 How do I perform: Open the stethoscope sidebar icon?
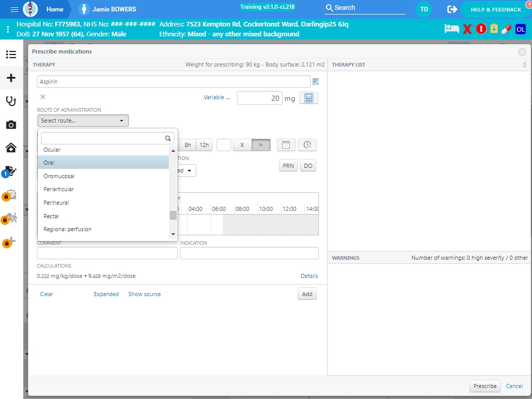[x=11, y=101]
